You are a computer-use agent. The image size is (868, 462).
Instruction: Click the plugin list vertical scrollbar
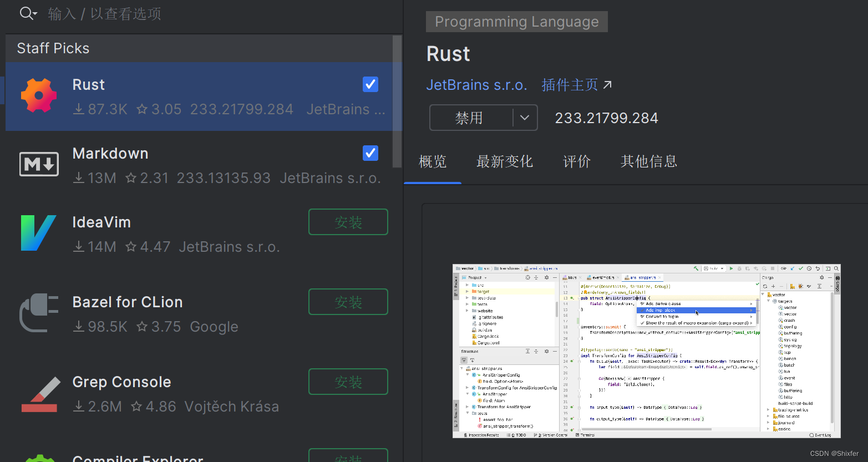click(397, 101)
